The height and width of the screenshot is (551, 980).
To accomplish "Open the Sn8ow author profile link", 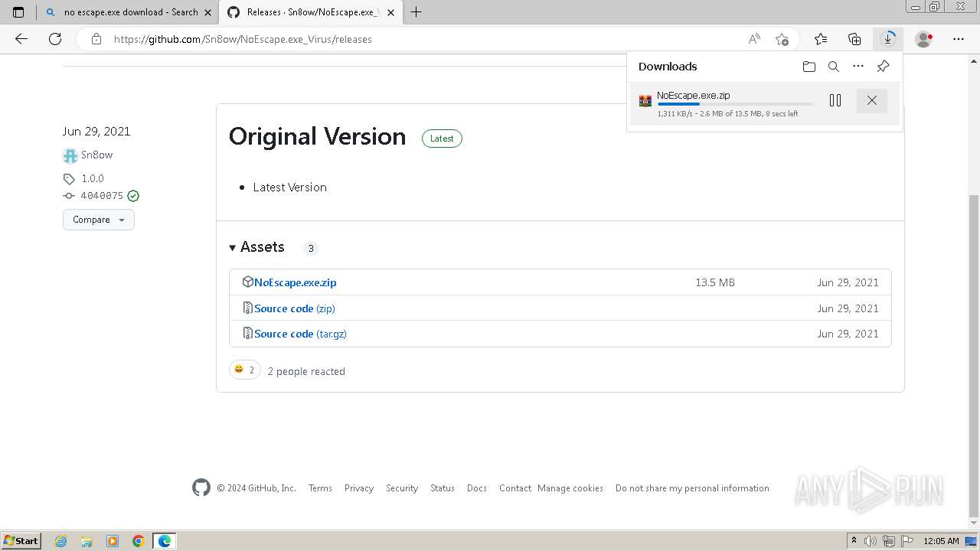I will (96, 155).
